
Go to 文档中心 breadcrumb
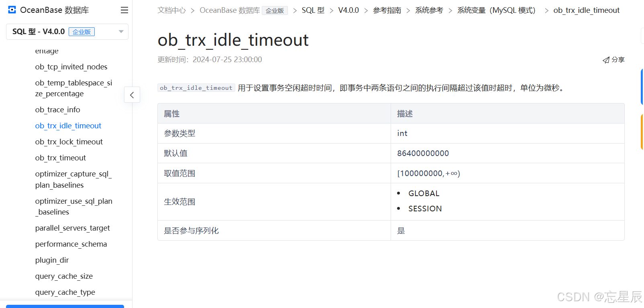click(x=171, y=10)
